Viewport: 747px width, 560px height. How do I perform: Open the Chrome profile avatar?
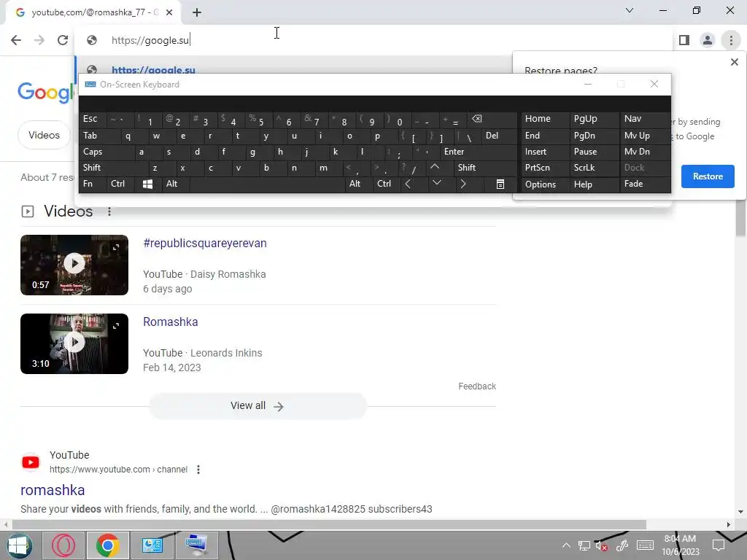[708, 40]
